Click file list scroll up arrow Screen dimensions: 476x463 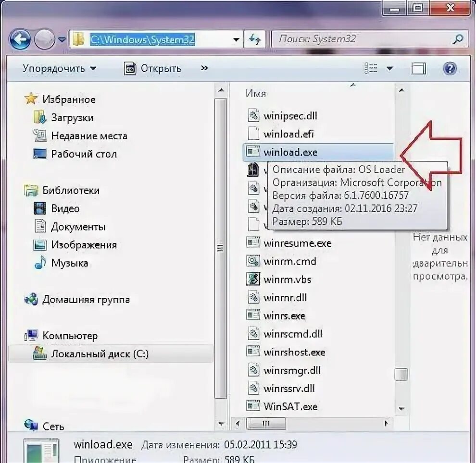coord(401,90)
